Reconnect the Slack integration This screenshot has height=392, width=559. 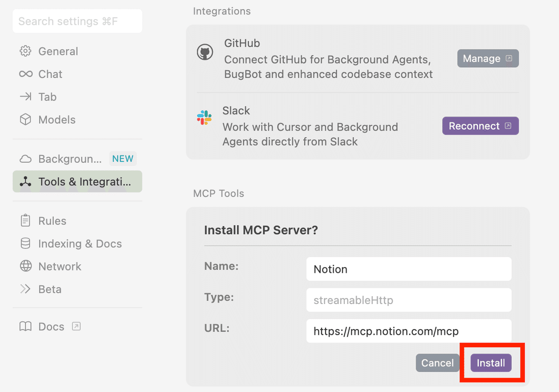tap(480, 126)
